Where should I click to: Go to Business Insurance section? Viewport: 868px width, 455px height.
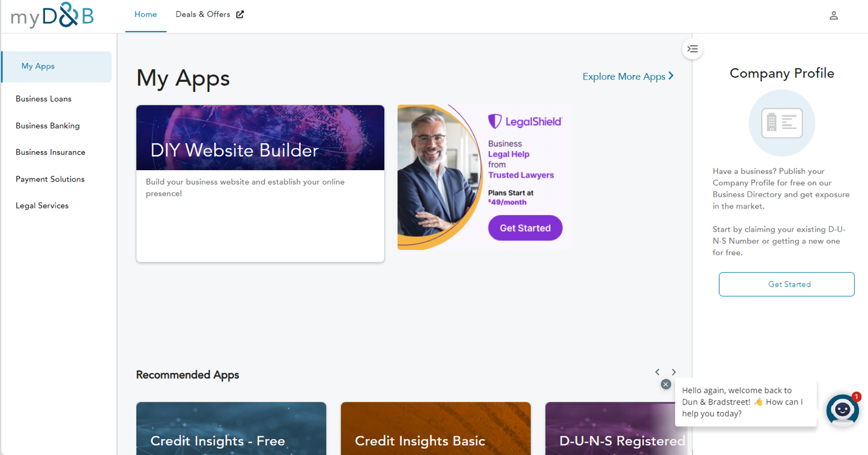(x=50, y=152)
